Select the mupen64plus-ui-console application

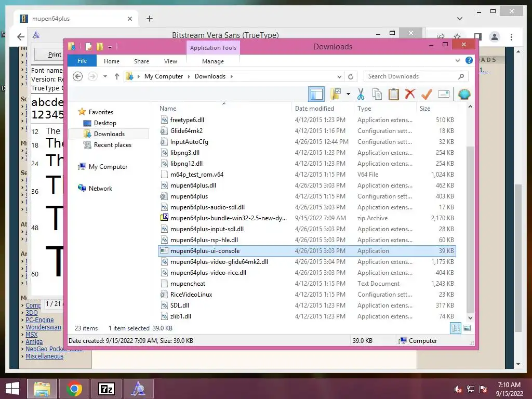tap(307, 251)
